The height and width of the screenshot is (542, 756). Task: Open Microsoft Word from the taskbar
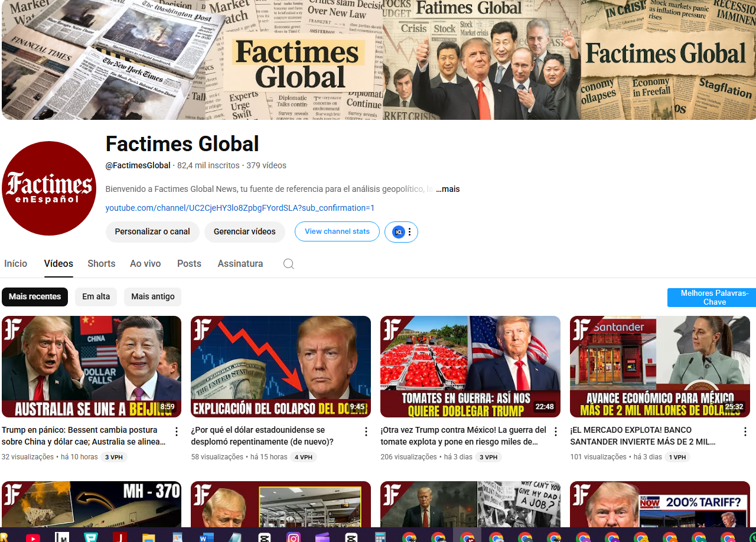(206, 537)
